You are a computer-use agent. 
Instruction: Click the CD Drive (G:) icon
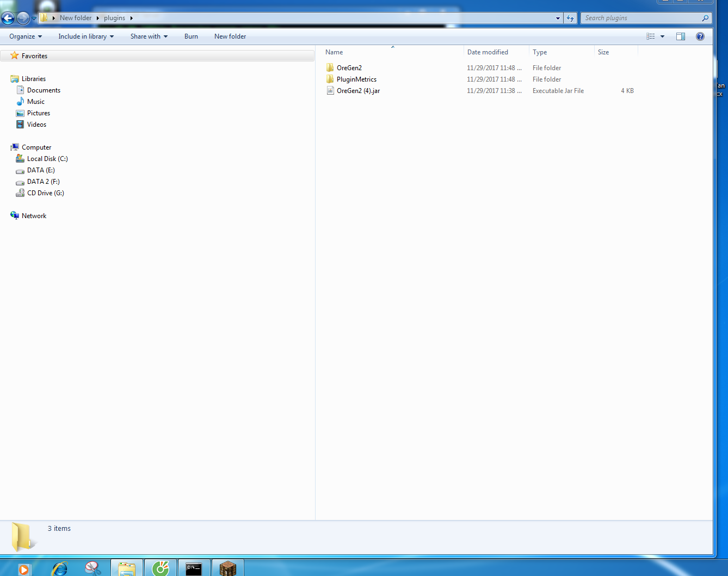pos(20,193)
